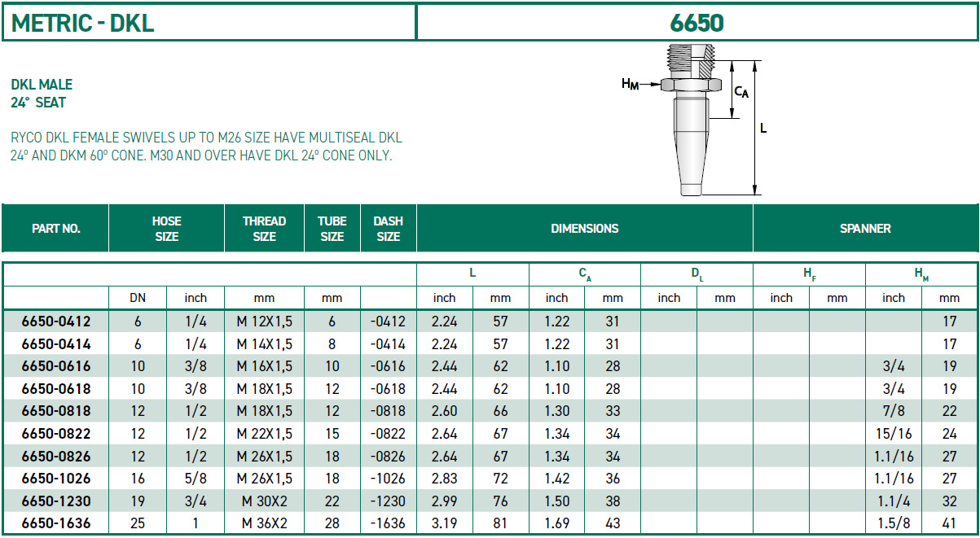Select spanner size 1.1/4
The width and height of the screenshot is (980, 538).
click(x=894, y=501)
